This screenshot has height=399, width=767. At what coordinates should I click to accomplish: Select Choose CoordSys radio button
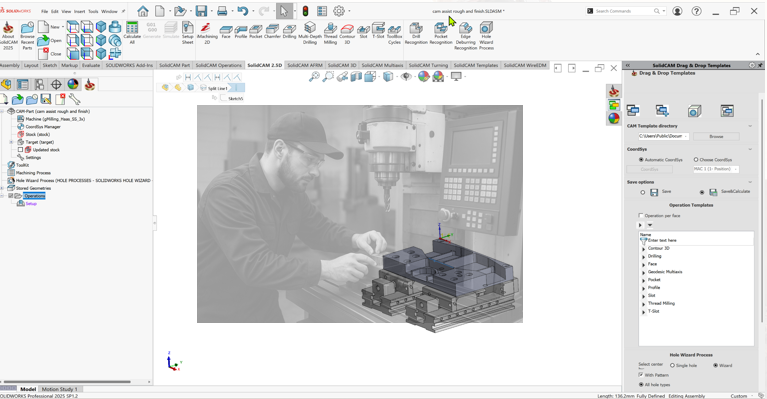pos(696,160)
